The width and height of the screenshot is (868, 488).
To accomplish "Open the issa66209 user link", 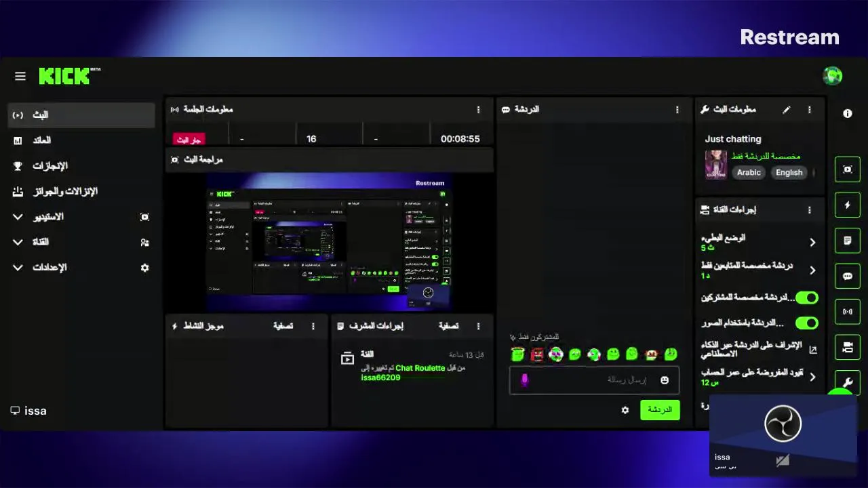I will pyautogui.click(x=380, y=378).
